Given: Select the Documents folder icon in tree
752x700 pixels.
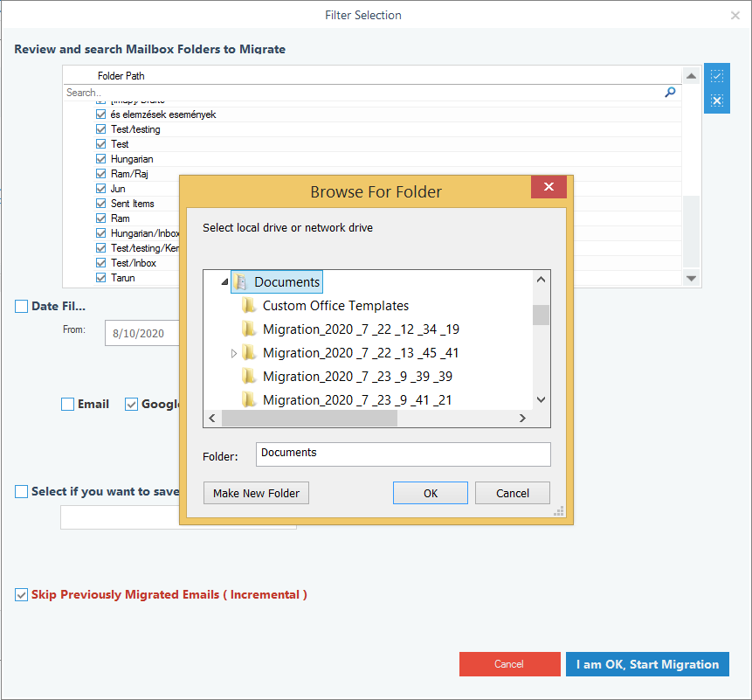Looking at the screenshot, I should coord(241,281).
